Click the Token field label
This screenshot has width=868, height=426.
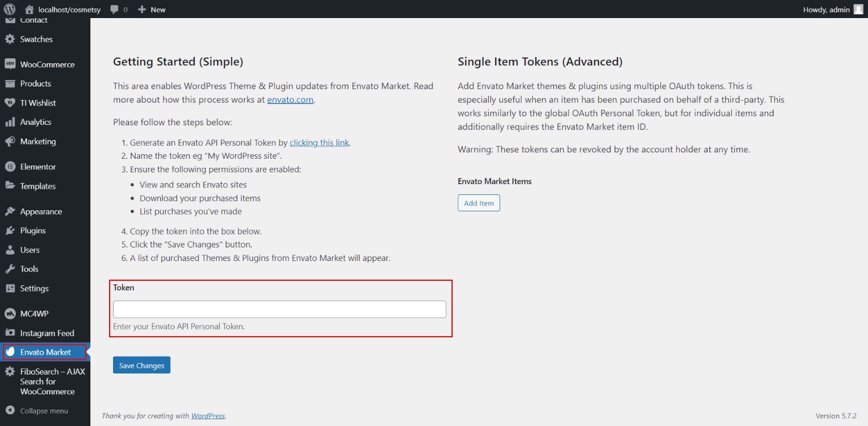tap(124, 288)
